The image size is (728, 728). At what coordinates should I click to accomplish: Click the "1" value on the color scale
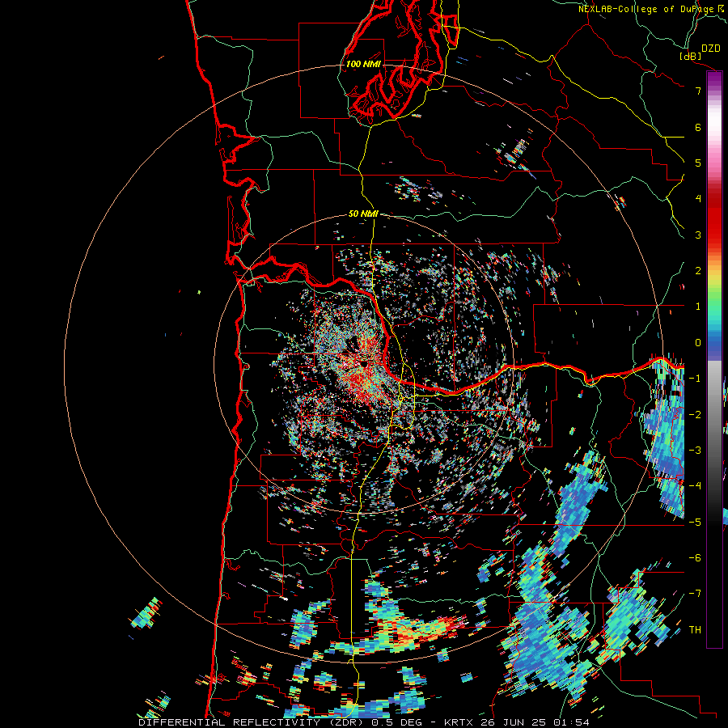[698, 307]
